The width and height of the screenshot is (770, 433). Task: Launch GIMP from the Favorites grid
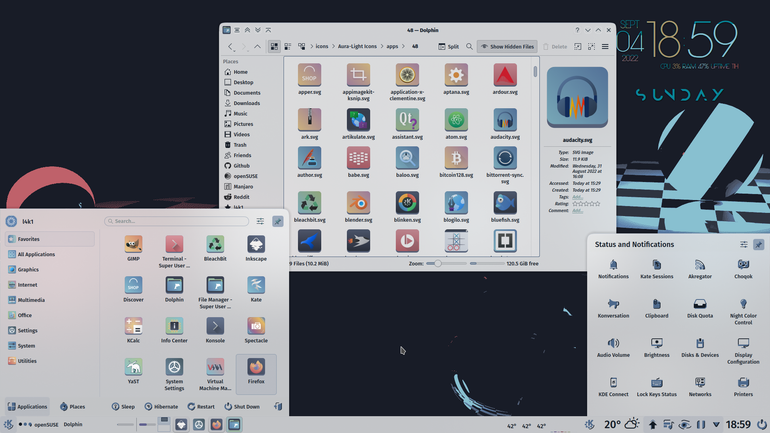pyautogui.click(x=133, y=248)
